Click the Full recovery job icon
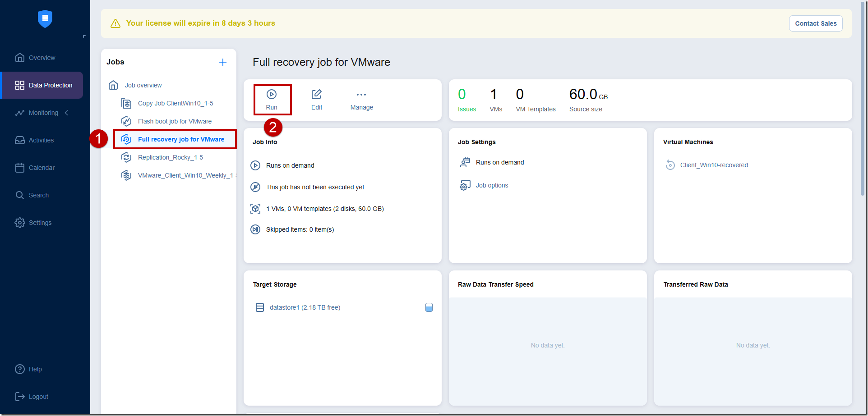 coord(126,139)
